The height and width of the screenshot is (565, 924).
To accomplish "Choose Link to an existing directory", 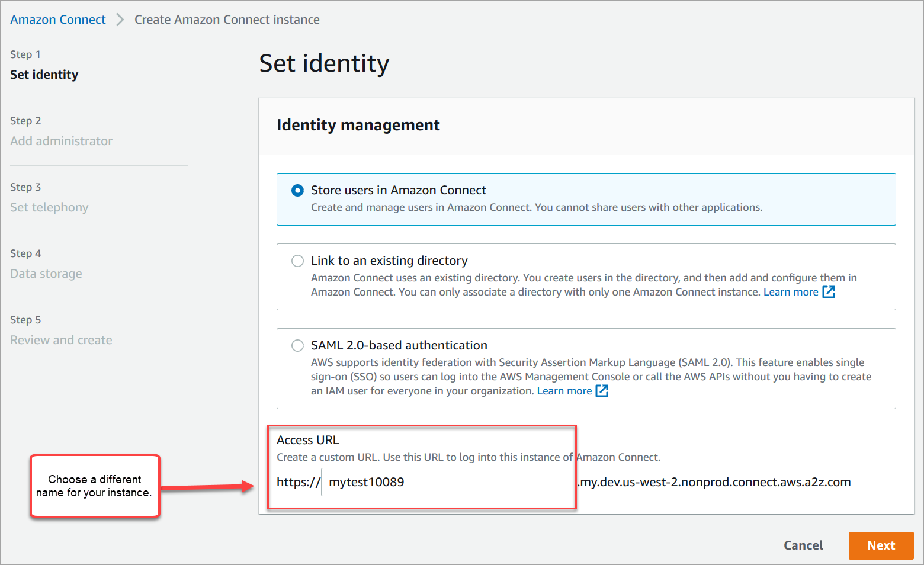I will (297, 261).
